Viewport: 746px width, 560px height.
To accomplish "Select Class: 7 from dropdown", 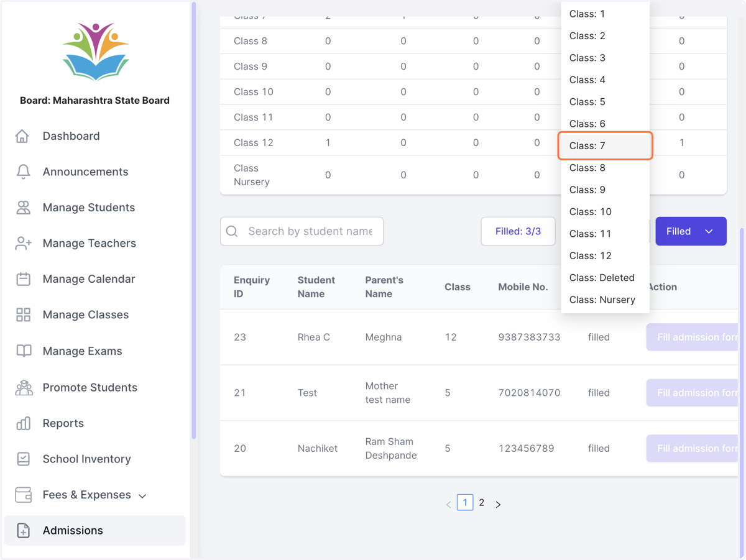I will 605,146.
